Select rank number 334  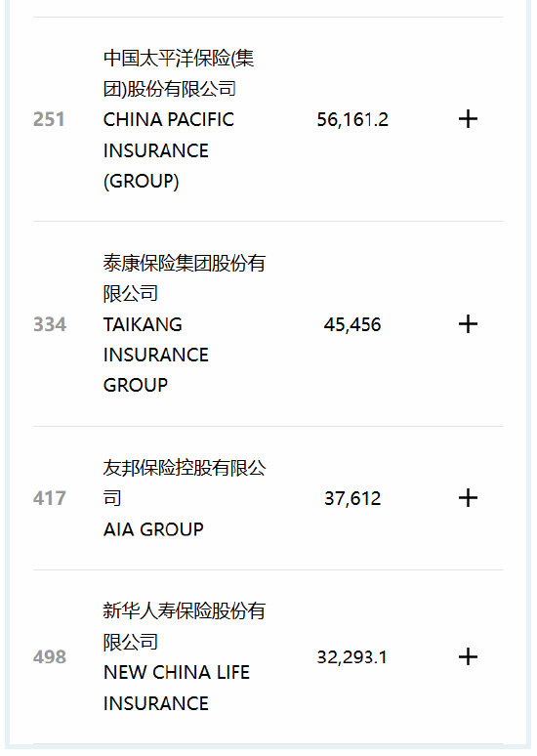50,324
